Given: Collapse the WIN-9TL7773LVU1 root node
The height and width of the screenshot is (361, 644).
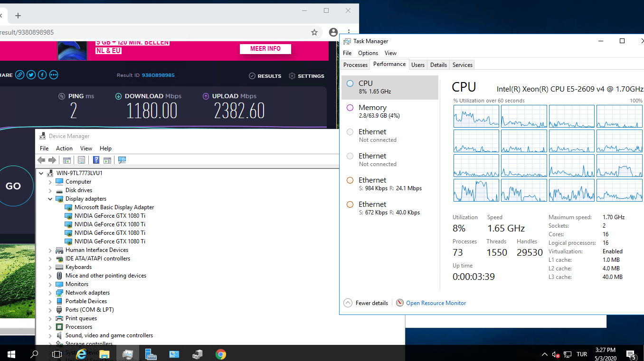Looking at the screenshot, I should pos(41,173).
